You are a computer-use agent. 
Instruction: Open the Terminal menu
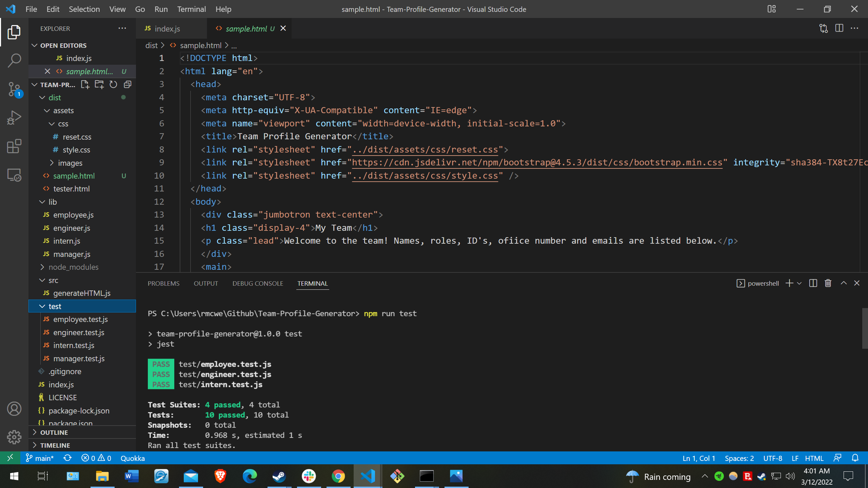191,9
